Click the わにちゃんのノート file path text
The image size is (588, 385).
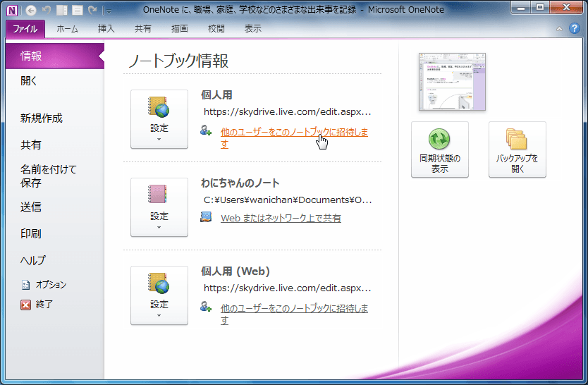(x=288, y=200)
